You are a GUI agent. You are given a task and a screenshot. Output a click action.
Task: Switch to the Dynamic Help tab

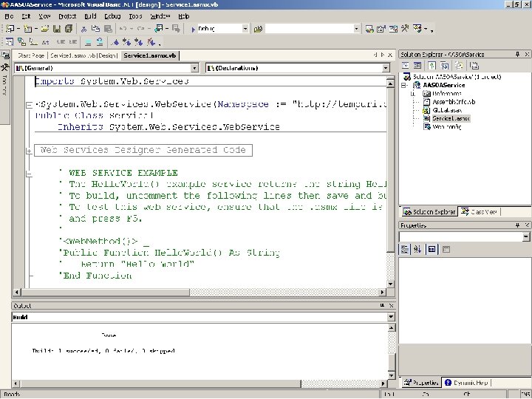[466, 383]
